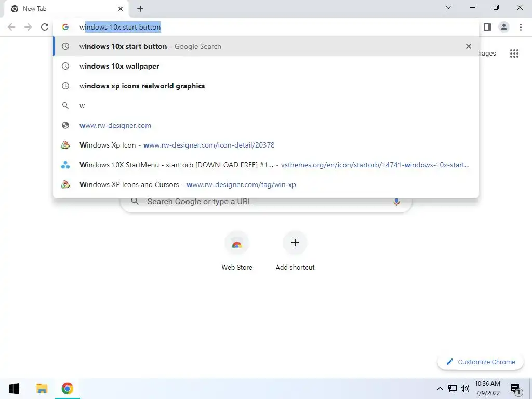Click the Google icon in the address bar
Screen dimensions: 532x399
(x=65, y=27)
